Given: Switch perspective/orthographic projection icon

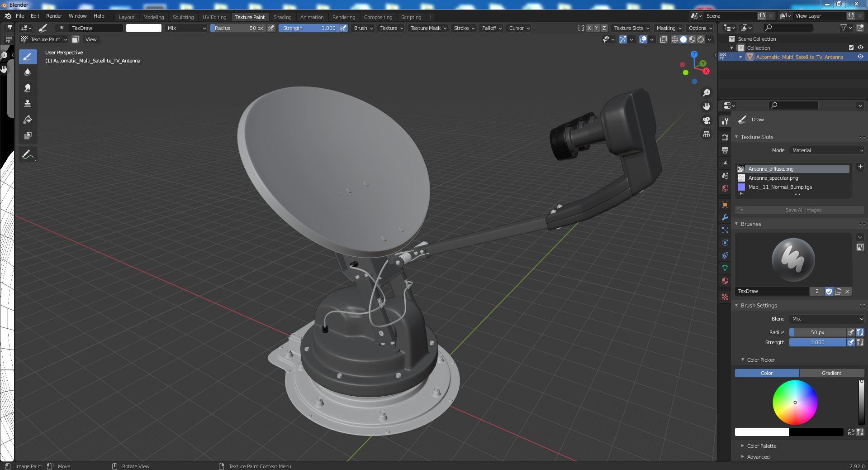Looking at the screenshot, I should (707, 134).
